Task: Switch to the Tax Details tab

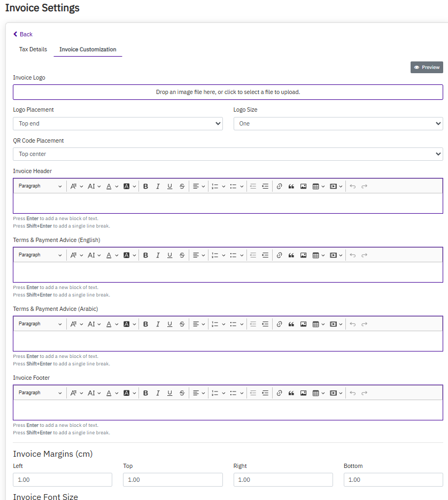Action: click(33, 50)
